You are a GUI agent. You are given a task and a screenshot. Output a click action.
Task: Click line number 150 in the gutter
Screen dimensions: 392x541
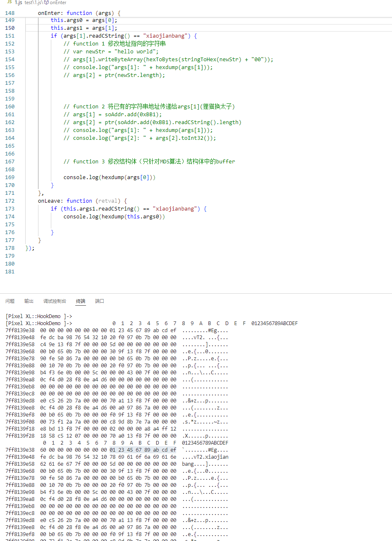[10, 28]
